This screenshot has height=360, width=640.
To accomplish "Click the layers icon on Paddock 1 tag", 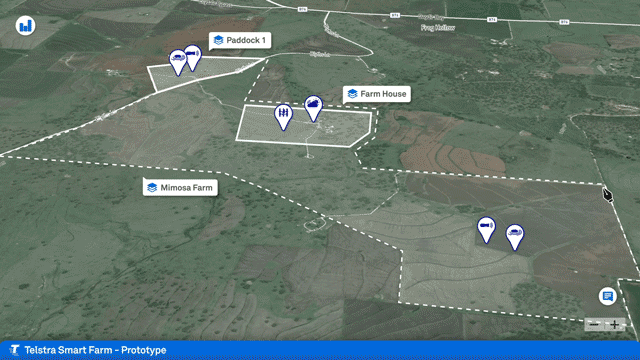I will 219,40.
